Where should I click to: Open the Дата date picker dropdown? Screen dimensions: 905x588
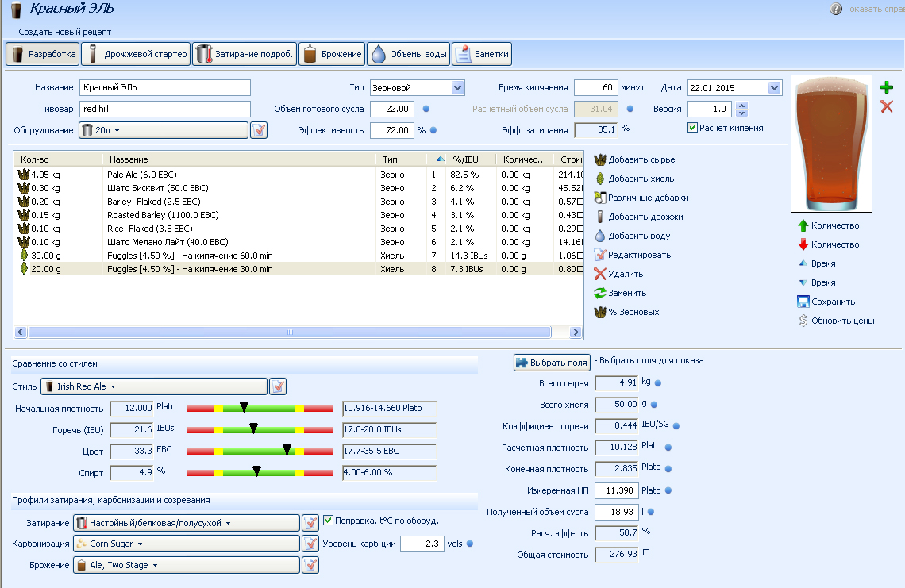tap(774, 87)
